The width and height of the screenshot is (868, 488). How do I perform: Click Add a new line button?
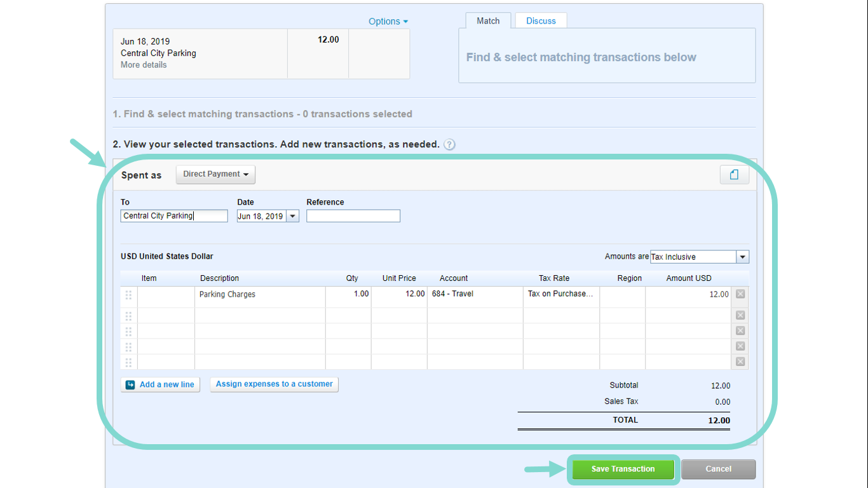pyautogui.click(x=160, y=384)
